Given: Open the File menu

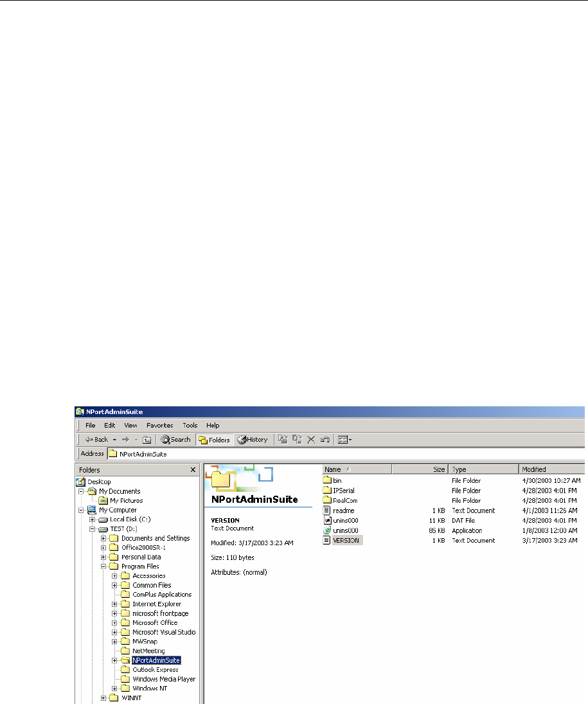Looking at the screenshot, I should point(90,425).
